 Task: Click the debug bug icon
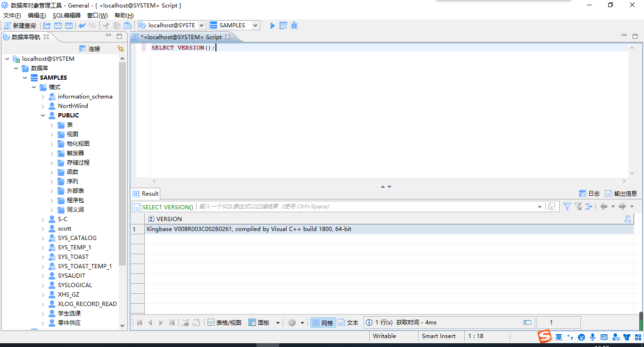(x=294, y=25)
